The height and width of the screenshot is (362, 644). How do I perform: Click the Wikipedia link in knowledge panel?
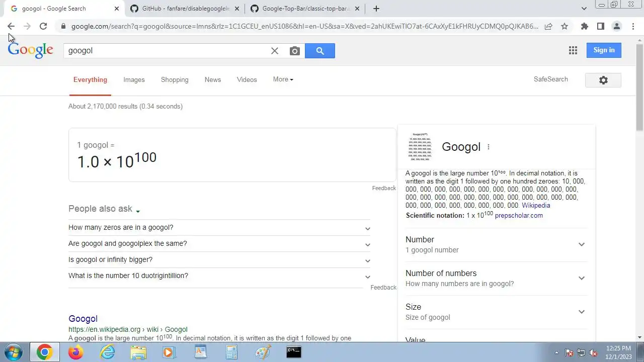[x=536, y=206]
